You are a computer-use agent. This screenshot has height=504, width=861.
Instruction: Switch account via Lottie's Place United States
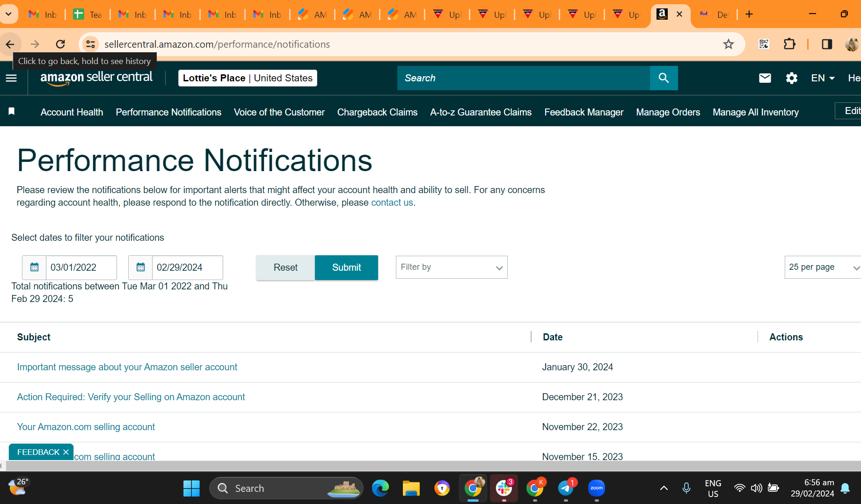(248, 78)
